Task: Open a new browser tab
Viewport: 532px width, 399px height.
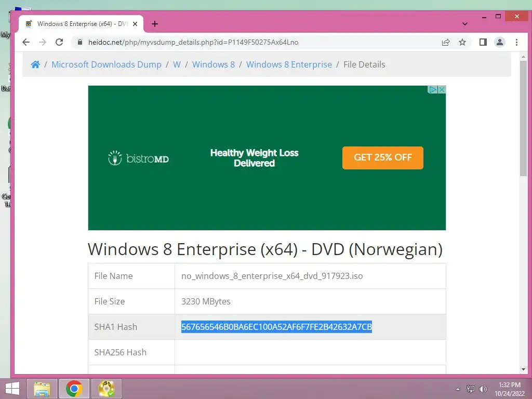Action: point(155,24)
